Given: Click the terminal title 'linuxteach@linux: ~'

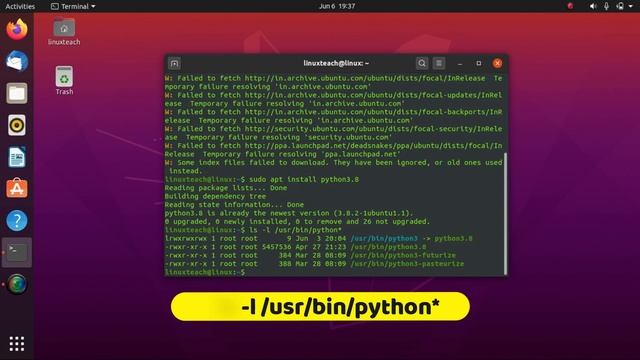Looking at the screenshot, I should pyautogui.click(x=336, y=63).
